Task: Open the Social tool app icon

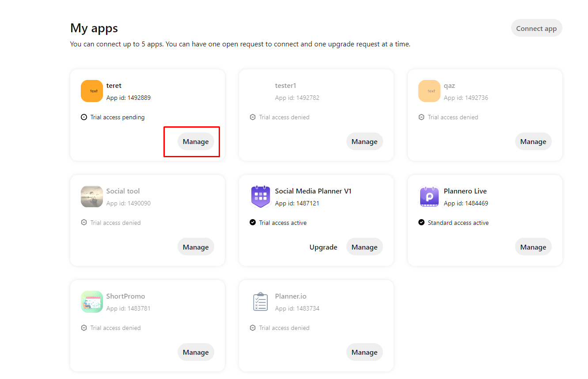Action: pos(91,197)
